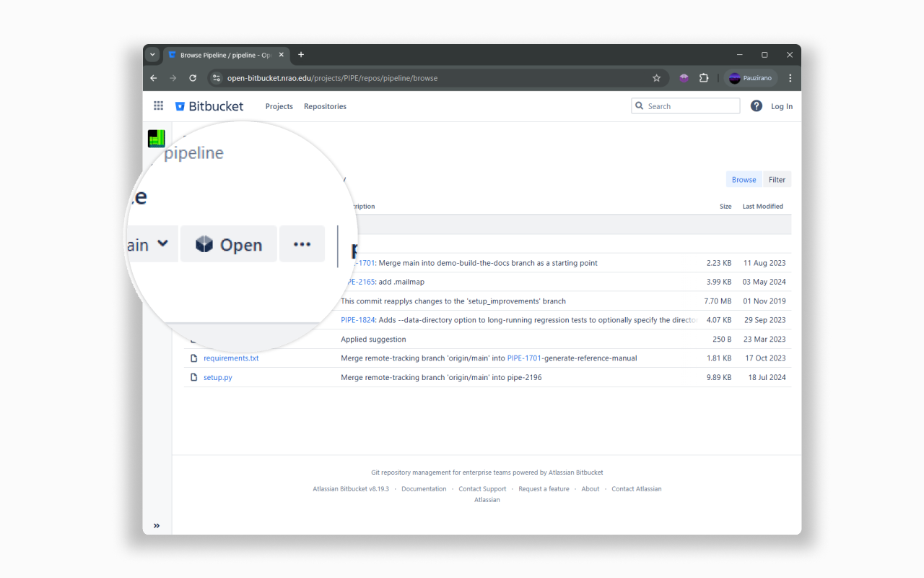Bookmark the page using the star icon

point(656,78)
